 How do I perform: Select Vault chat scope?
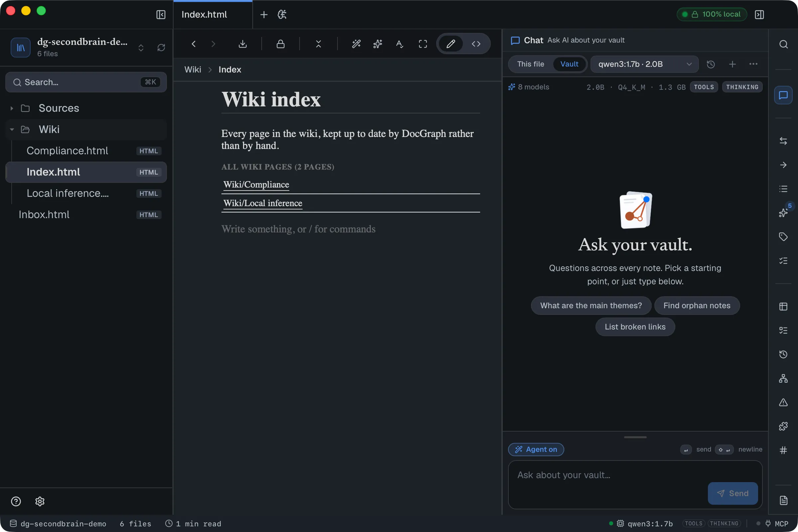click(569, 64)
